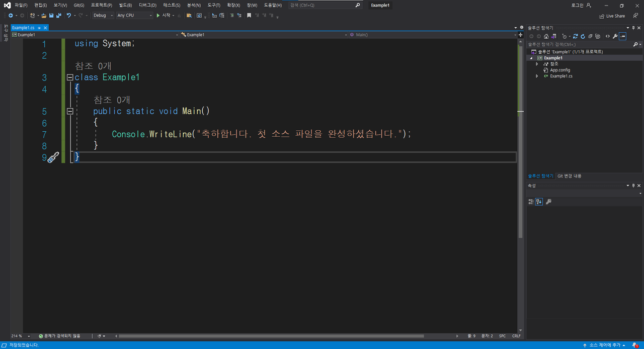Click the Solution Explorer search magnifier icon
The image size is (644, 349).
click(635, 44)
